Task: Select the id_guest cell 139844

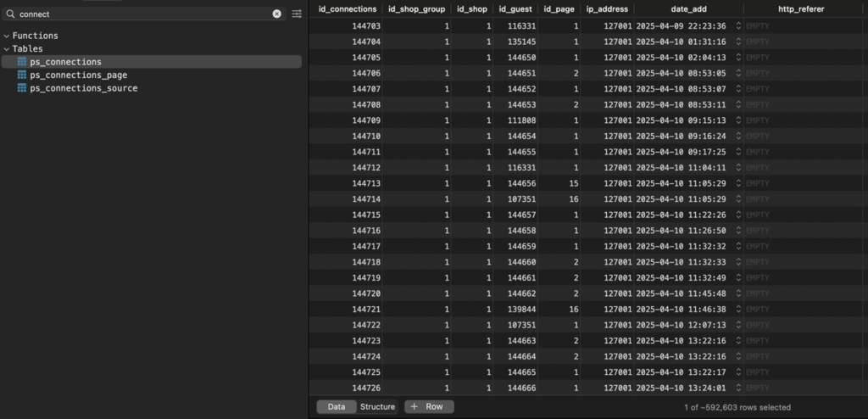Action: [517, 310]
